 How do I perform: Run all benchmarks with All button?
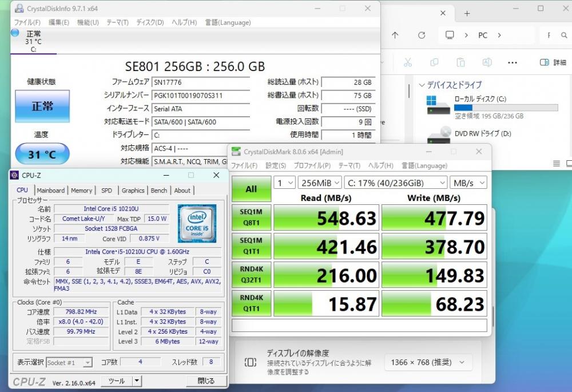pyautogui.click(x=251, y=189)
